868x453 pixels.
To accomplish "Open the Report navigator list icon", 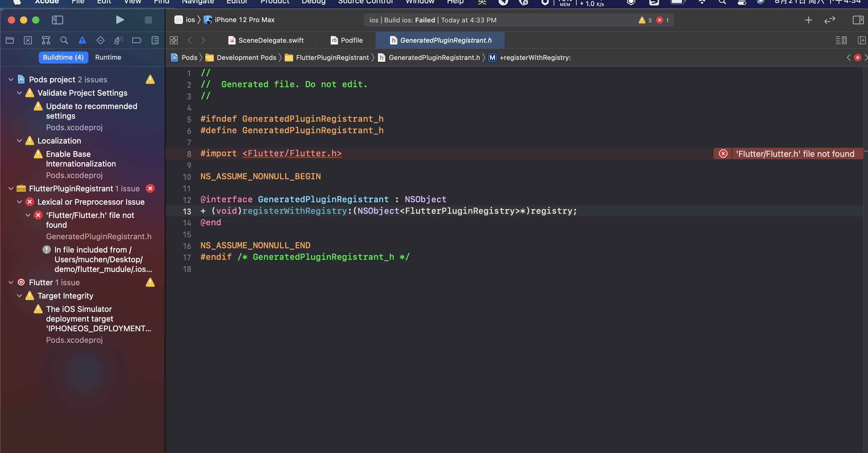I will point(154,40).
